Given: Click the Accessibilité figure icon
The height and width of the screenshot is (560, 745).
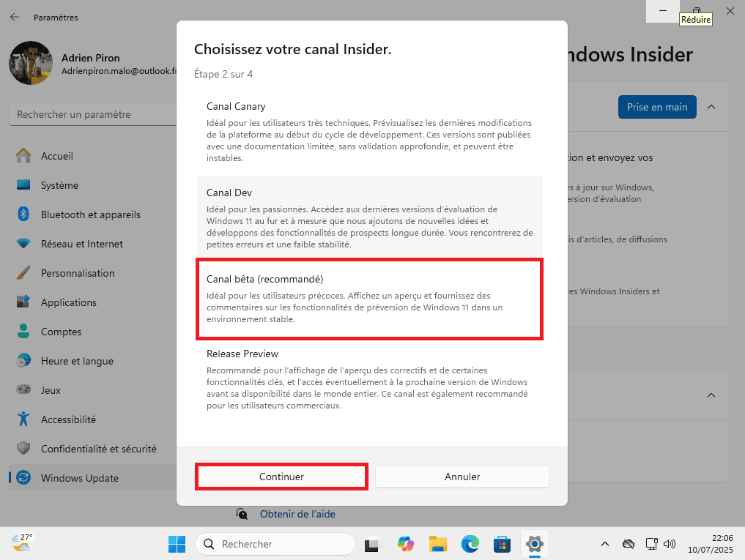Looking at the screenshot, I should [23, 419].
